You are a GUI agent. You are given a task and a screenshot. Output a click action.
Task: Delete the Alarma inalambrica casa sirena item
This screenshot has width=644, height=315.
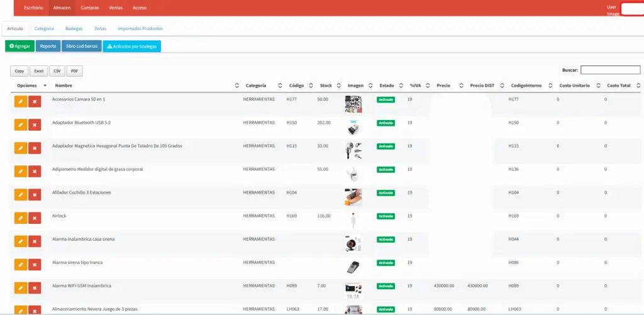pyautogui.click(x=35, y=241)
